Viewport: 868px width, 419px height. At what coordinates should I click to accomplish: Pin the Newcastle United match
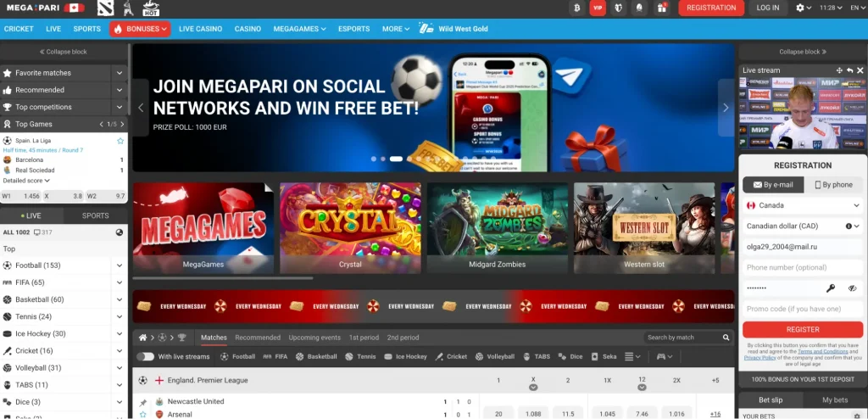(142, 402)
